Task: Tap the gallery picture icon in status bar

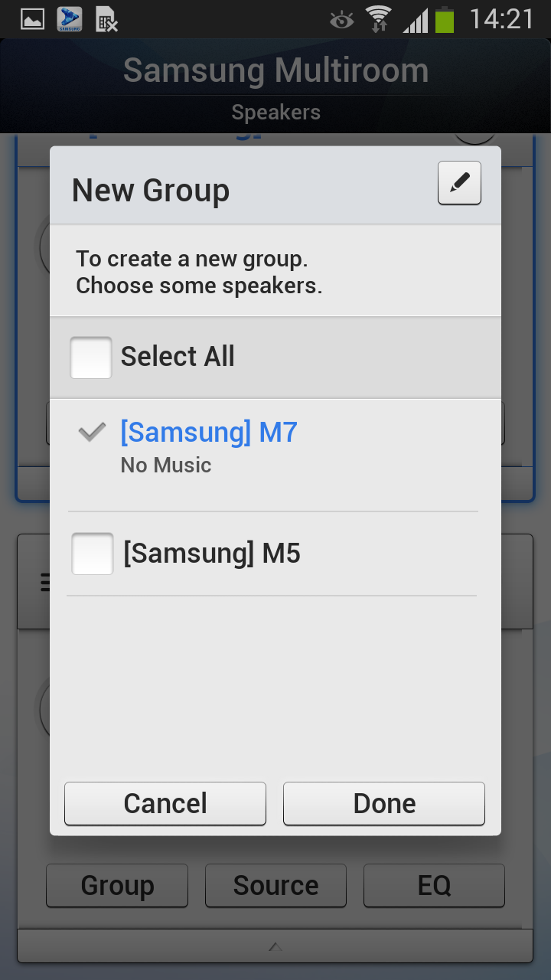Action: pos(32,19)
